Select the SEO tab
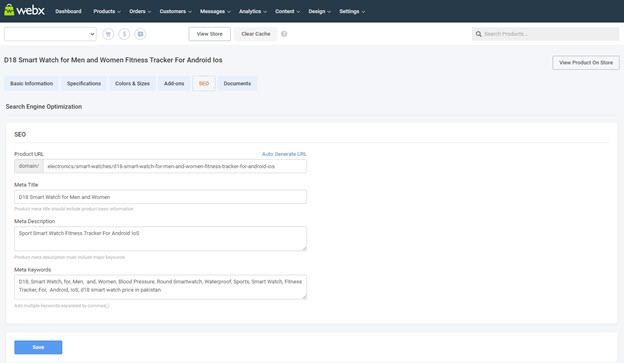This screenshot has height=363, width=624. (x=204, y=84)
